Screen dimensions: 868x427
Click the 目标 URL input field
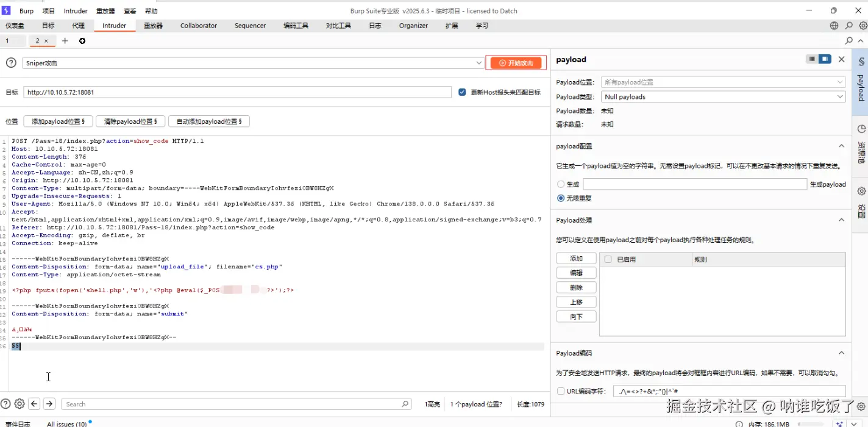(x=237, y=92)
